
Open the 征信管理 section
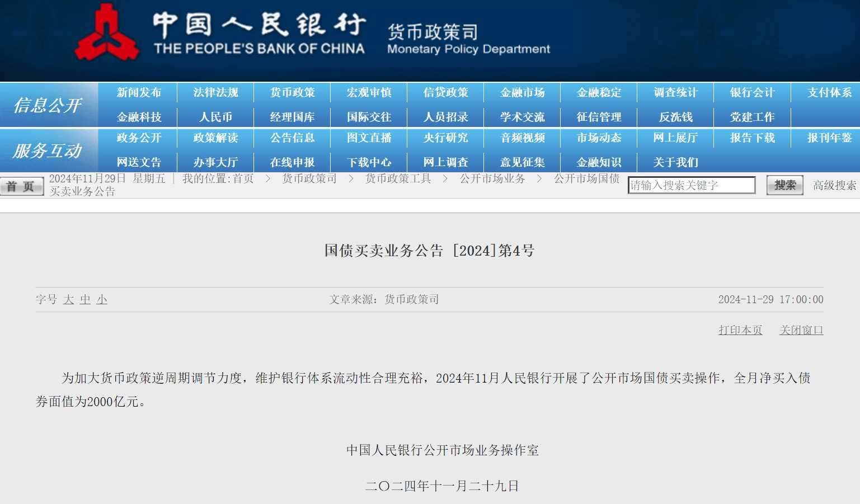pos(599,117)
